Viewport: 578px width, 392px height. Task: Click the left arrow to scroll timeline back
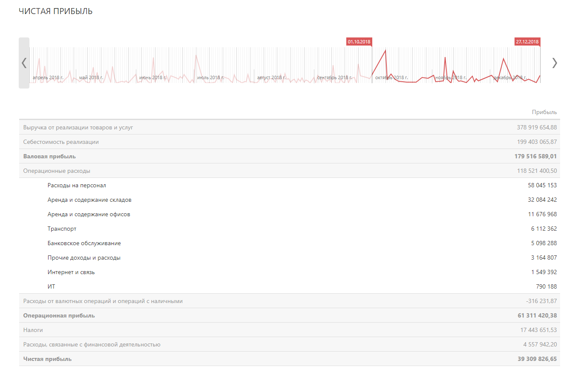pyautogui.click(x=24, y=63)
